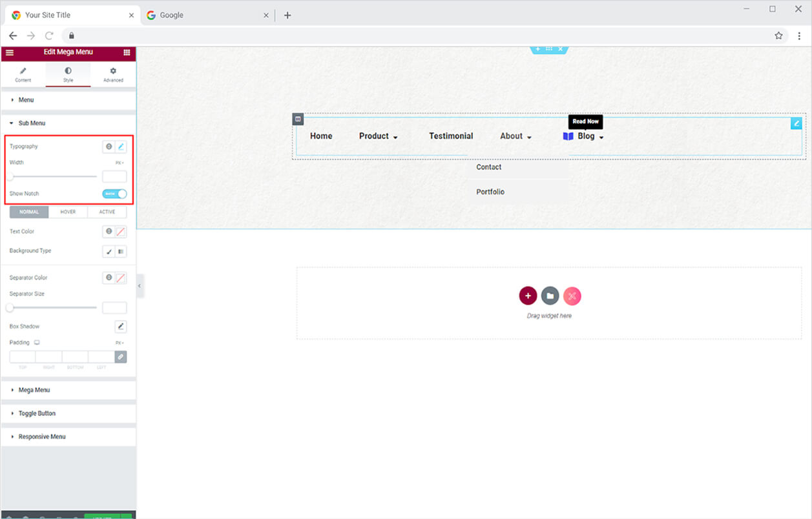Open the widgets grid panel icon
Screen dimensions: 812x519
click(127, 52)
